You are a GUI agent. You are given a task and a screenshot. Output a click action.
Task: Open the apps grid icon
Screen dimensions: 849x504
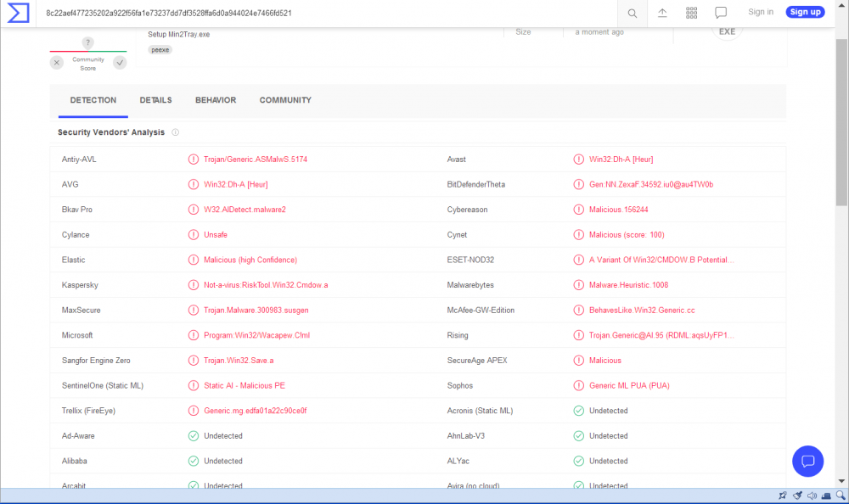[x=691, y=13]
